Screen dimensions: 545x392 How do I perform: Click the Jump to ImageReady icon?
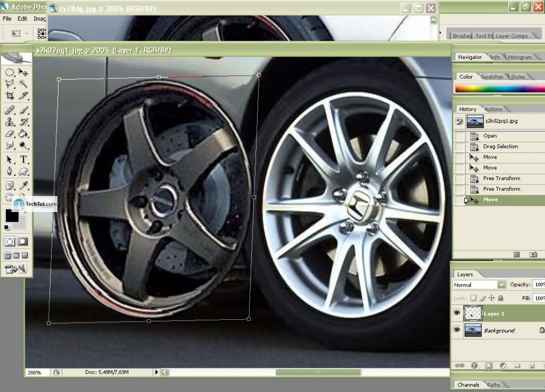point(16,269)
